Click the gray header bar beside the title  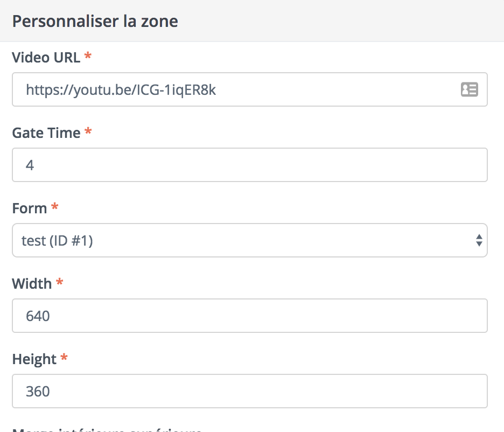(x=341, y=21)
